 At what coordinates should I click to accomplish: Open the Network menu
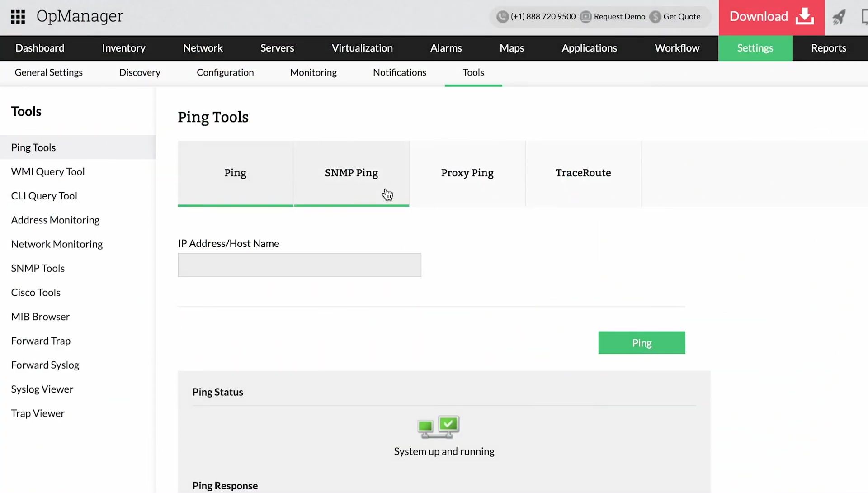203,48
